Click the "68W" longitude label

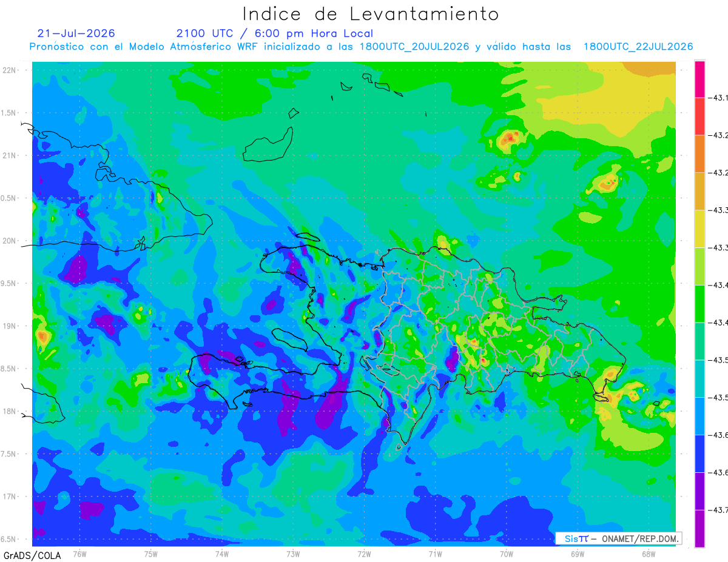click(x=648, y=554)
